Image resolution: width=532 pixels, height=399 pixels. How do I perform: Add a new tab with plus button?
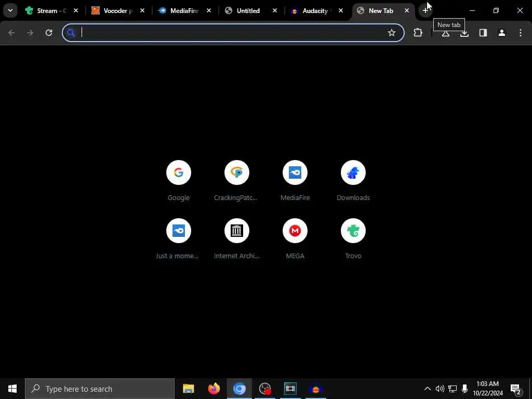point(425,10)
